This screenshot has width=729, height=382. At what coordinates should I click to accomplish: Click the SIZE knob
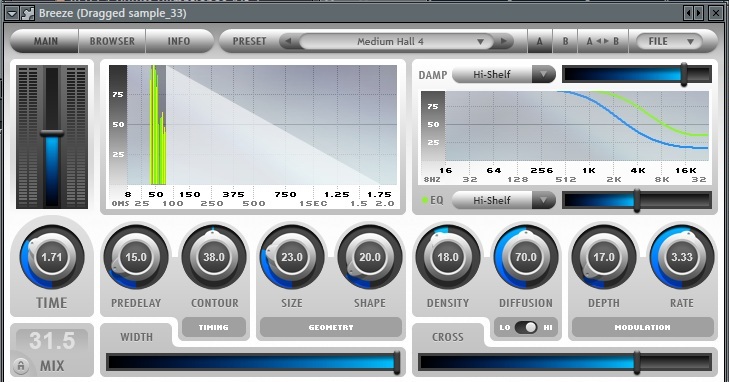292,257
